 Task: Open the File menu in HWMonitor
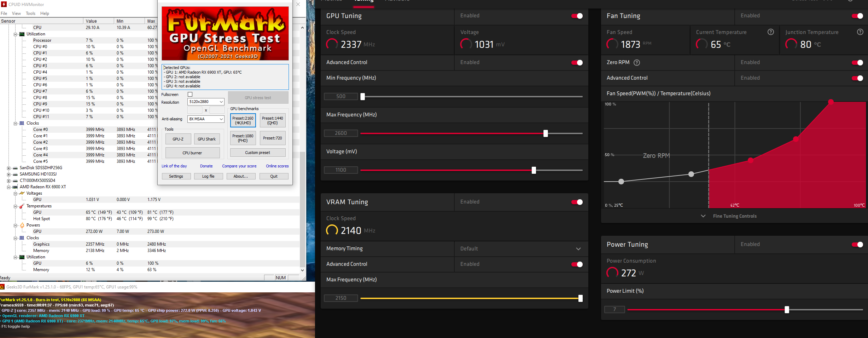pos(4,13)
